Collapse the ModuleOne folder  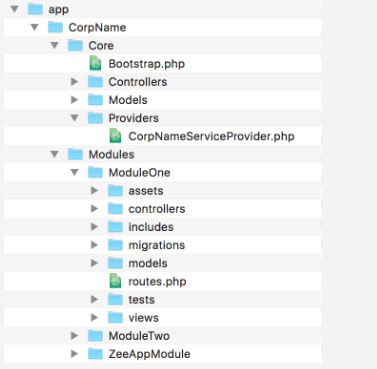coord(75,172)
